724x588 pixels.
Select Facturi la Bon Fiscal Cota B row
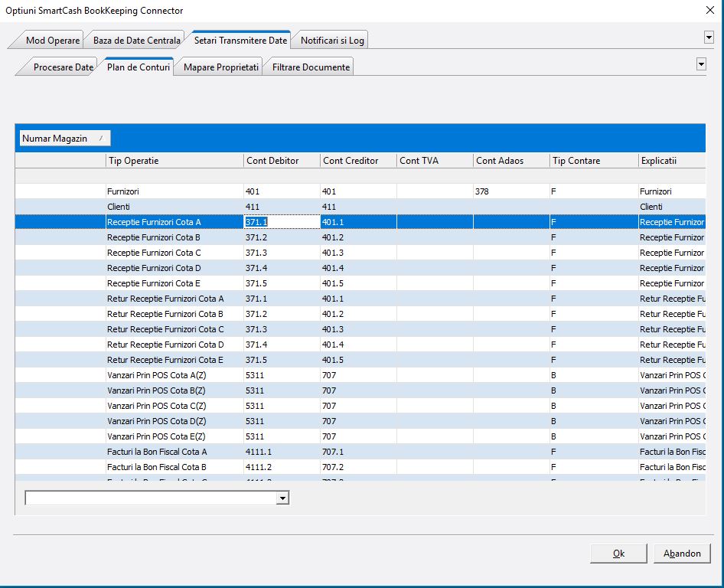[x=360, y=466]
